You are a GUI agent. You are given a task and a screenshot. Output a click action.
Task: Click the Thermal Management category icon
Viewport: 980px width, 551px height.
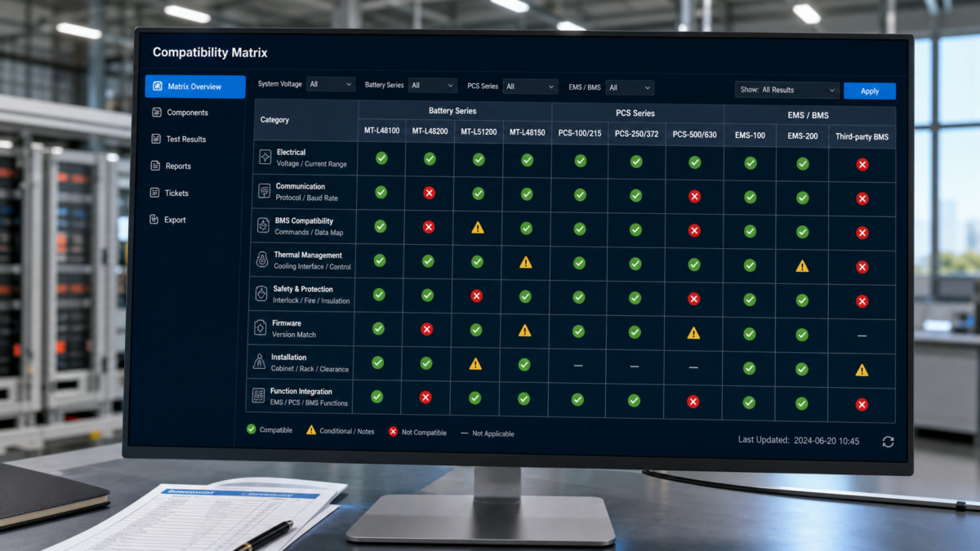point(262,260)
